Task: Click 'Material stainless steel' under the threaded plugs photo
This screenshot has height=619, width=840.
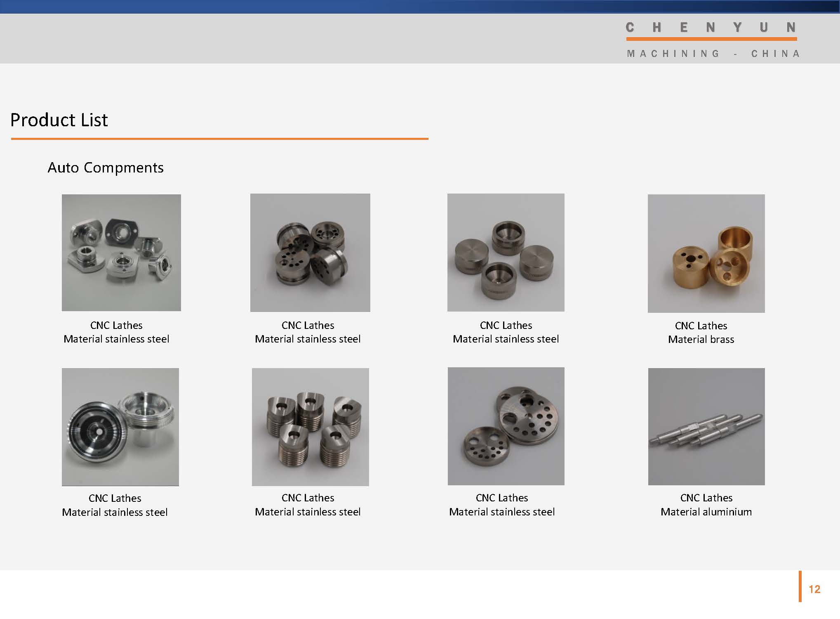Action: 308,512
